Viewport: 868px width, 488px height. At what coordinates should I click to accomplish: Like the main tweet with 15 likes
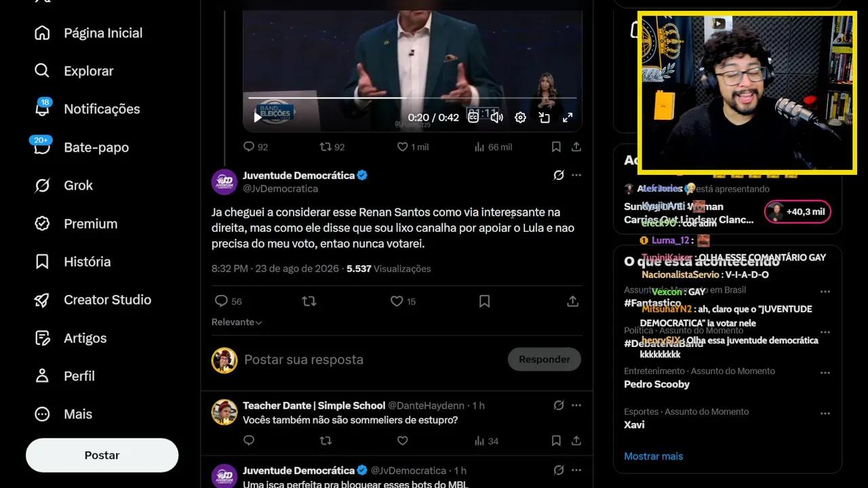(403, 302)
